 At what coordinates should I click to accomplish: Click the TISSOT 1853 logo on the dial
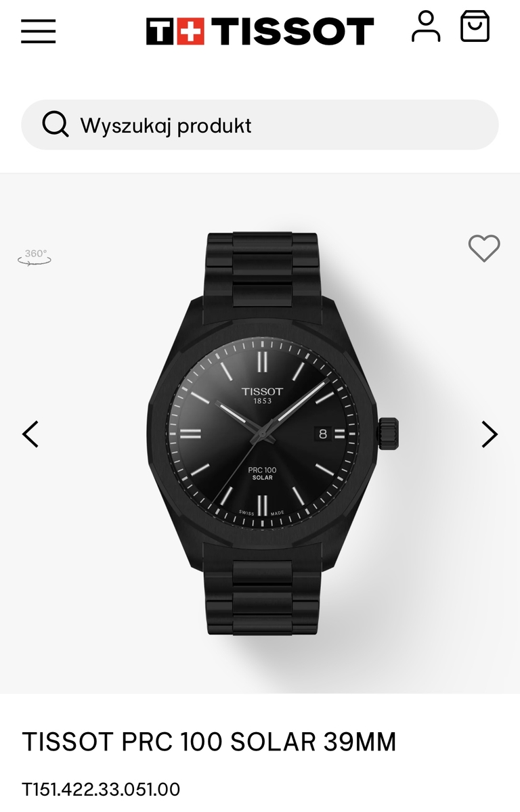click(x=263, y=395)
